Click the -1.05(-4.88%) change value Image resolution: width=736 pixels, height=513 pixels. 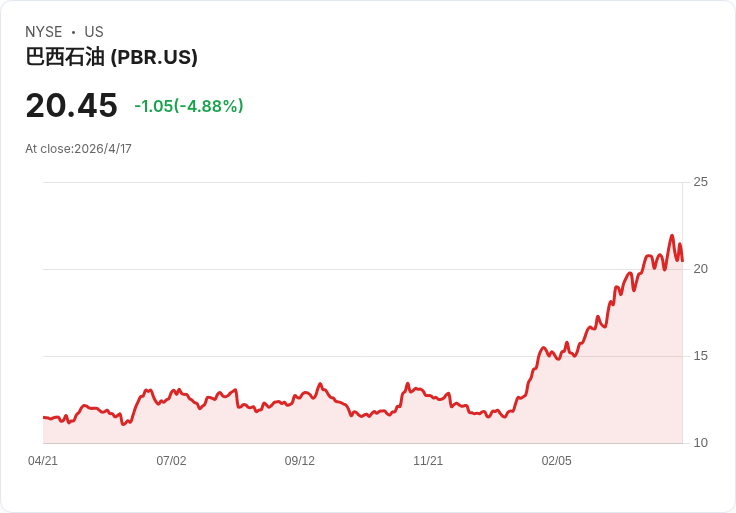[189, 106]
